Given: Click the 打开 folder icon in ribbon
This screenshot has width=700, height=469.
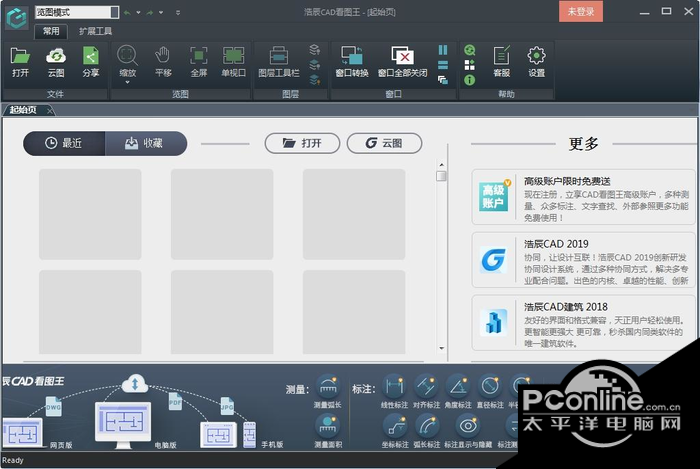Looking at the screenshot, I should tap(21, 57).
